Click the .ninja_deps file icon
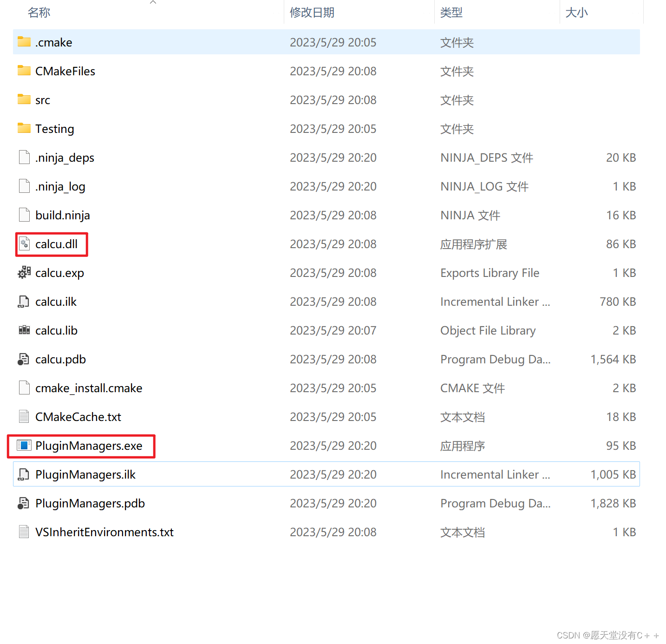This screenshot has width=666, height=644. [24, 157]
